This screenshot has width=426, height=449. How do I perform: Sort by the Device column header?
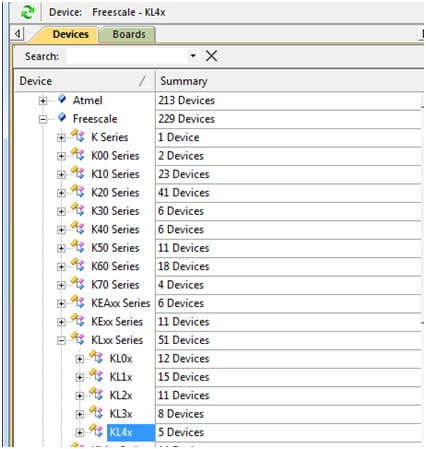pos(85,81)
